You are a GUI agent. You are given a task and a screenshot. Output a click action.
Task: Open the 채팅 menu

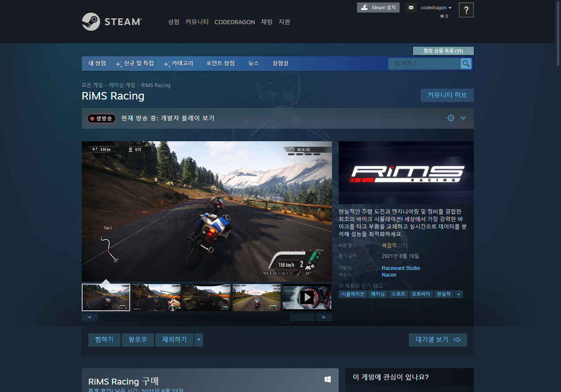pos(267,22)
